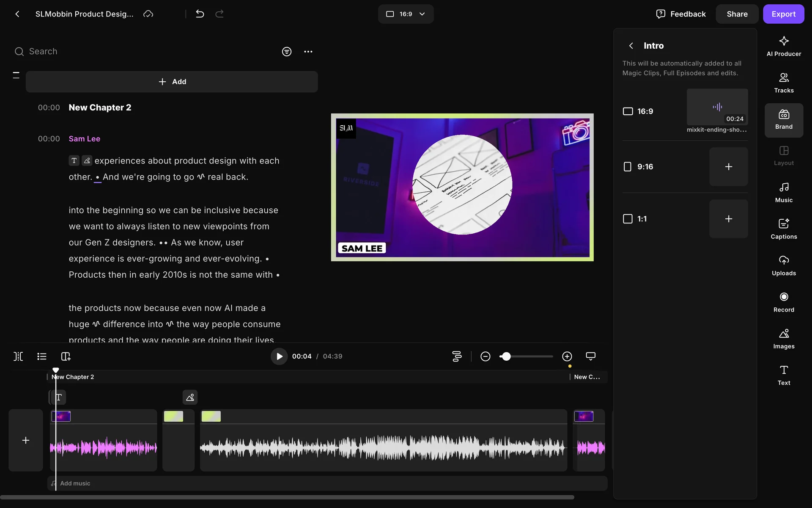Go back from Intro panel

coord(631,46)
